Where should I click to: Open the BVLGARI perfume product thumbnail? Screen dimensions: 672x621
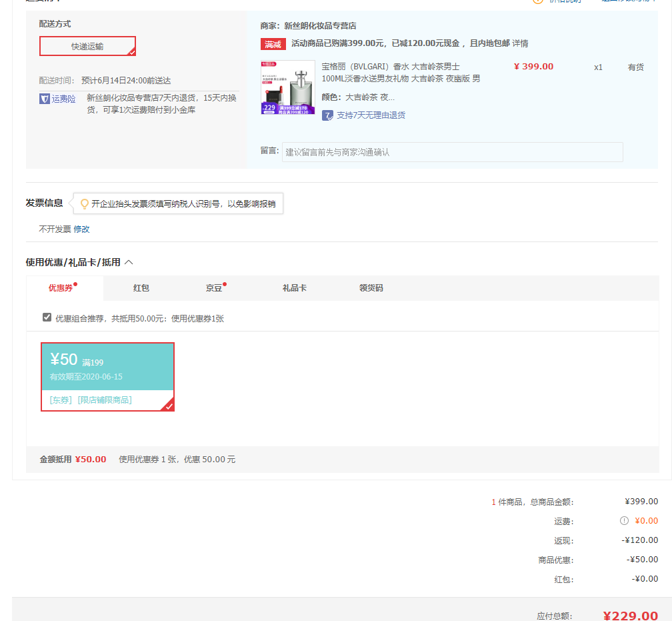click(x=288, y=87)
